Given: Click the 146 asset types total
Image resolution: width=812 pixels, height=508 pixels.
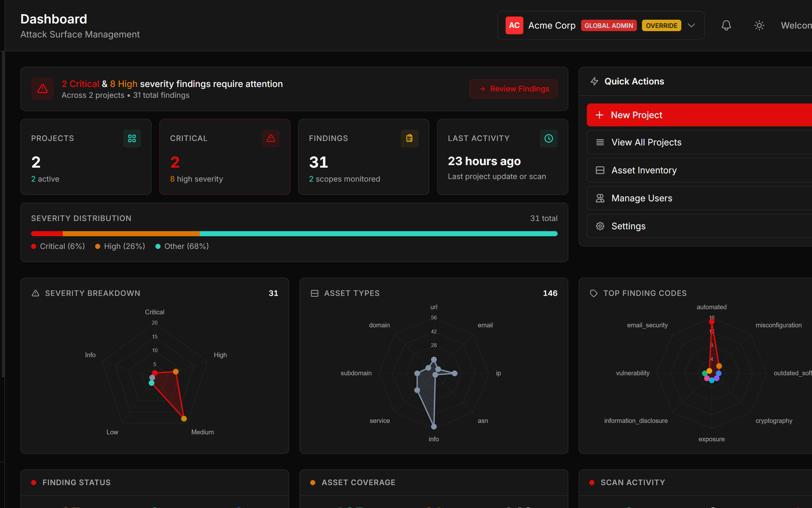Looking at the screenshot, I should pyautogui.click(x=550, y=293).
